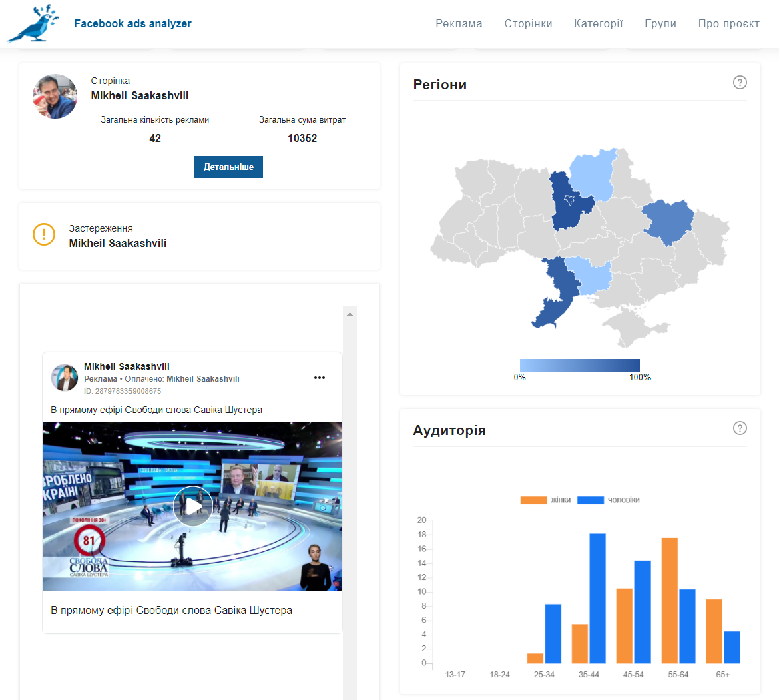This screenshot has height=700, width=779.
Task: Click the orange bar for 65+
Action: point(714,631)
